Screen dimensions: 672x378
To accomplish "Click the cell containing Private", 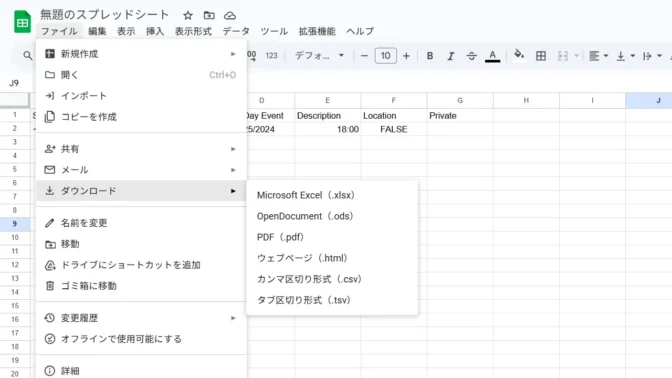I will (x=460, y=116).
